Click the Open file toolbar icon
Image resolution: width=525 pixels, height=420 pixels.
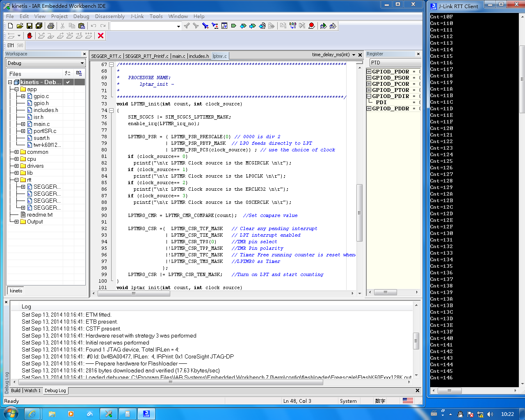(20, 26)
